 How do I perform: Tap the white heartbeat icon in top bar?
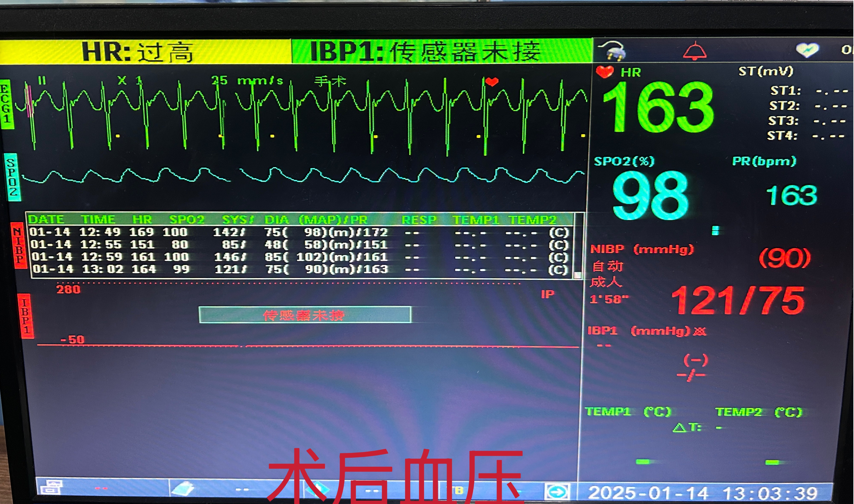[808, 50]
